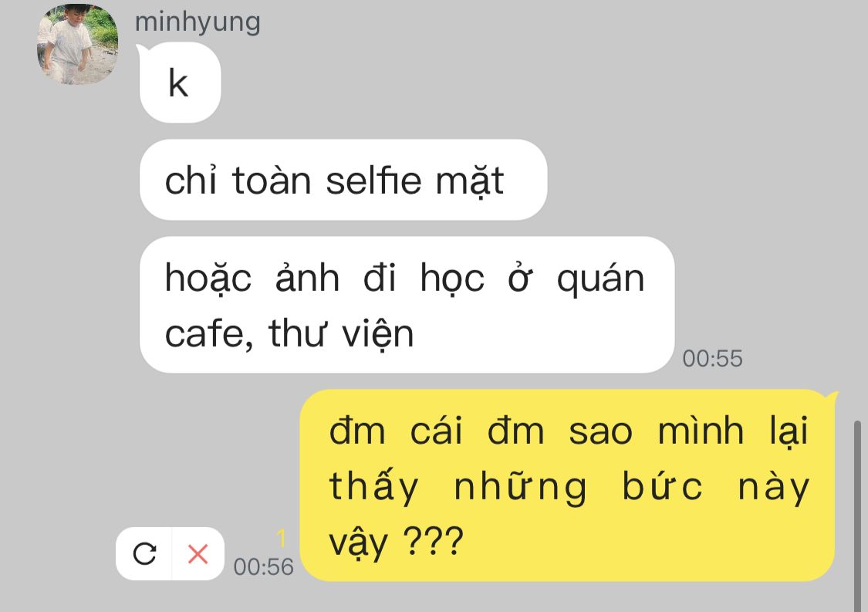Click the chat scrollbar on the right edge

(x=857, y=515)
